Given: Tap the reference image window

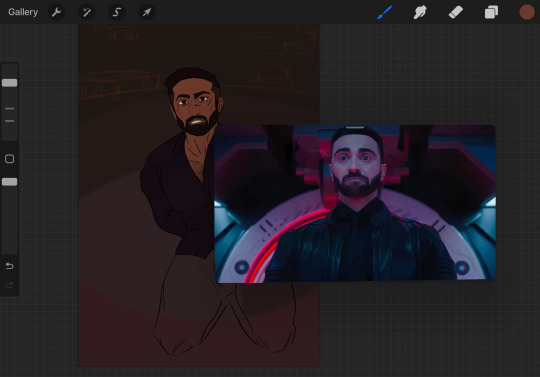Looking at the screenshot, I should point(355,204).
